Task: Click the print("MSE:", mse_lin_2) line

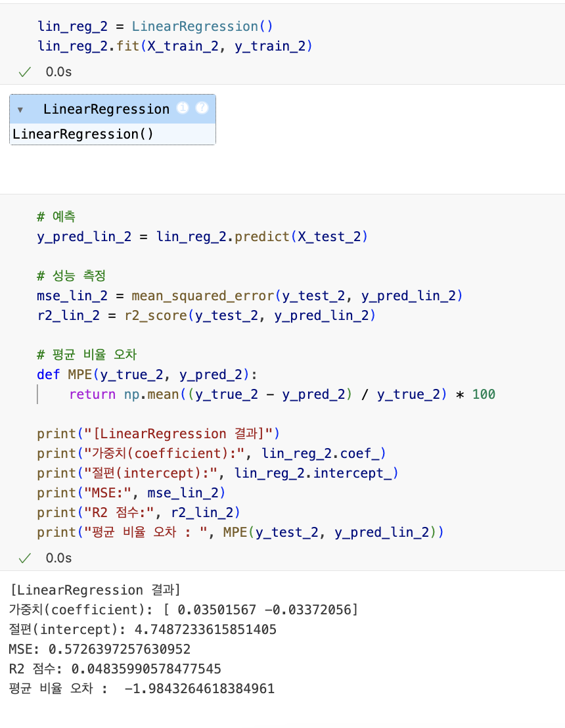Action: point(131,493)
